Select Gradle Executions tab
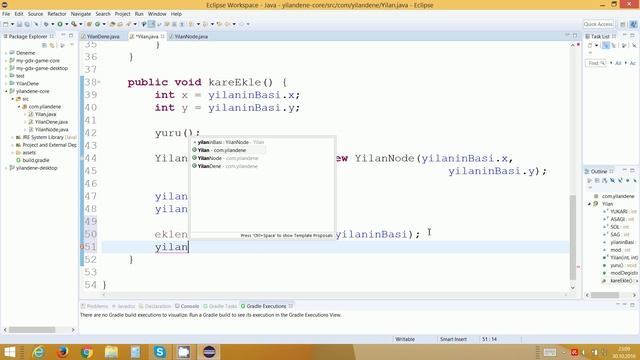This screenshot has width=640, height=360. point(266,306)
